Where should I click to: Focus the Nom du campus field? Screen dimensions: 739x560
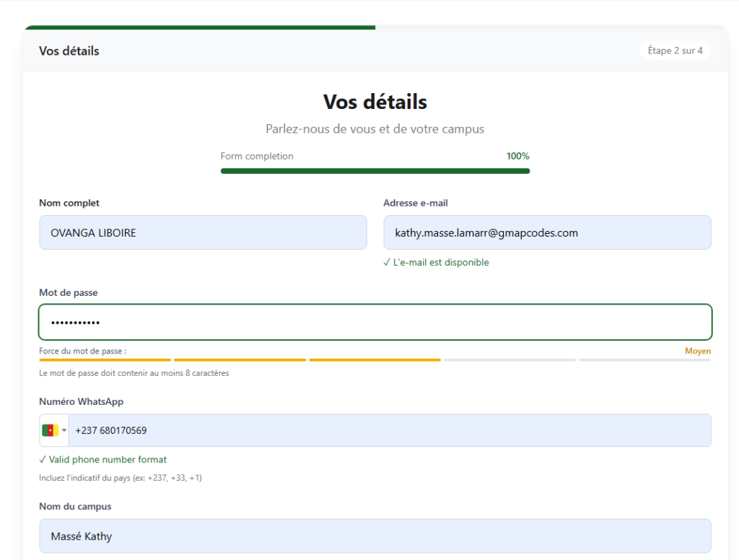click(x=375, y=536)
